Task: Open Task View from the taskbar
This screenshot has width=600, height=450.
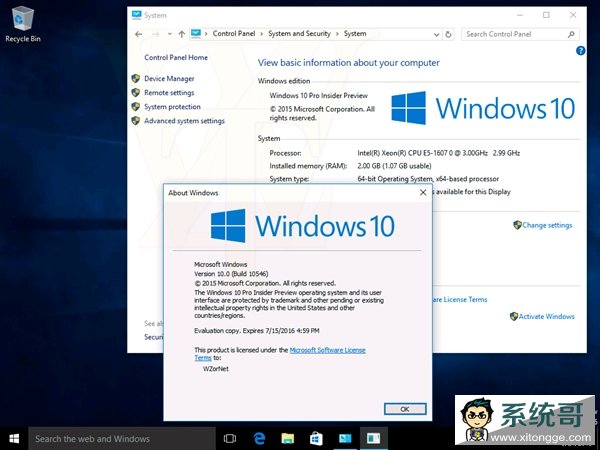Action: (x=230, y=439)
